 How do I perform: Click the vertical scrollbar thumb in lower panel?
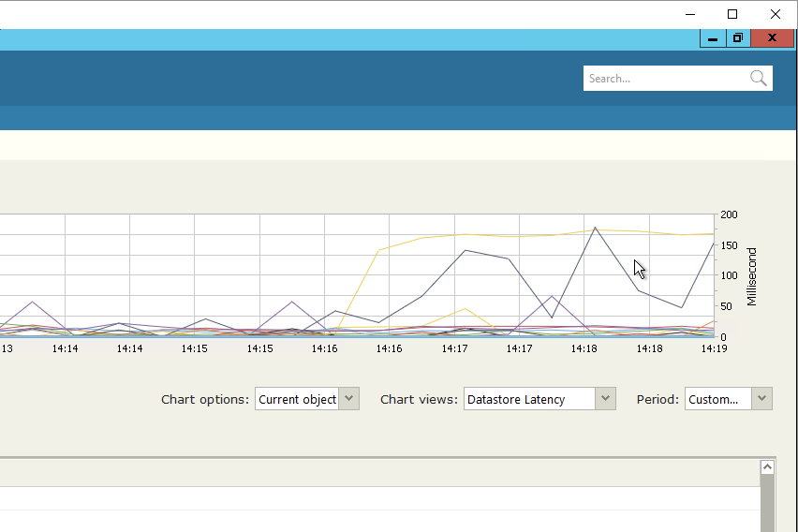[767, 504]
